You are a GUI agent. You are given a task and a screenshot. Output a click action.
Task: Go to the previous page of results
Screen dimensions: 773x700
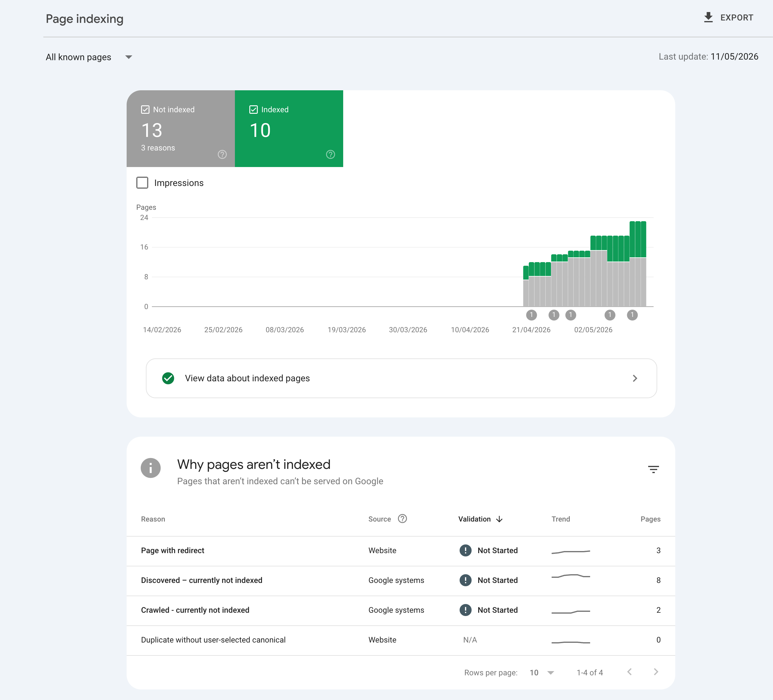point(629,672)
